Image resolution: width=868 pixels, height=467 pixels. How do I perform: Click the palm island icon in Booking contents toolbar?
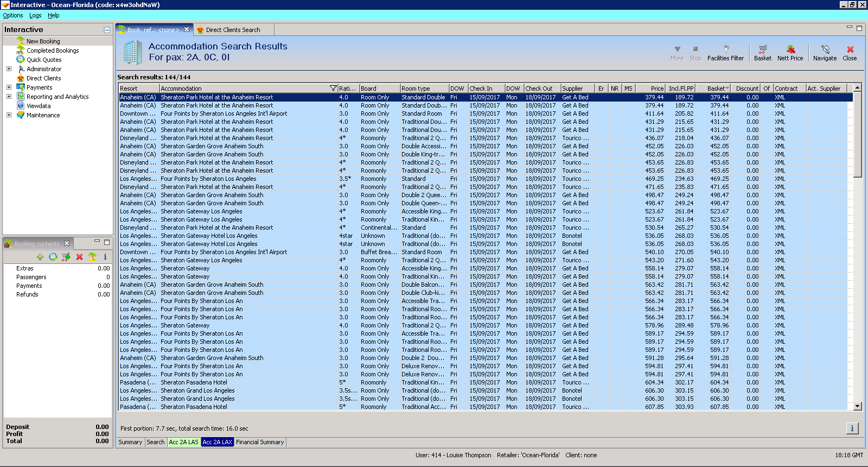[x=92, y=257]
